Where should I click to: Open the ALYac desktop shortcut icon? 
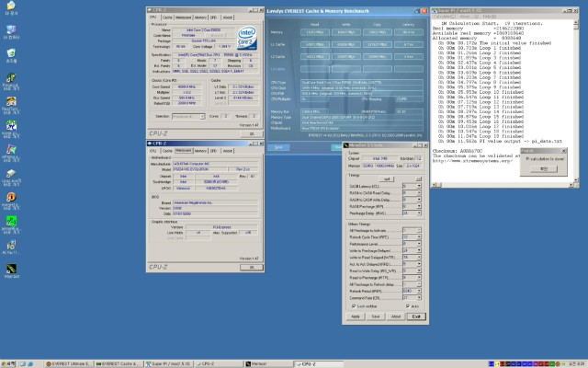click(x=11, y=246)
